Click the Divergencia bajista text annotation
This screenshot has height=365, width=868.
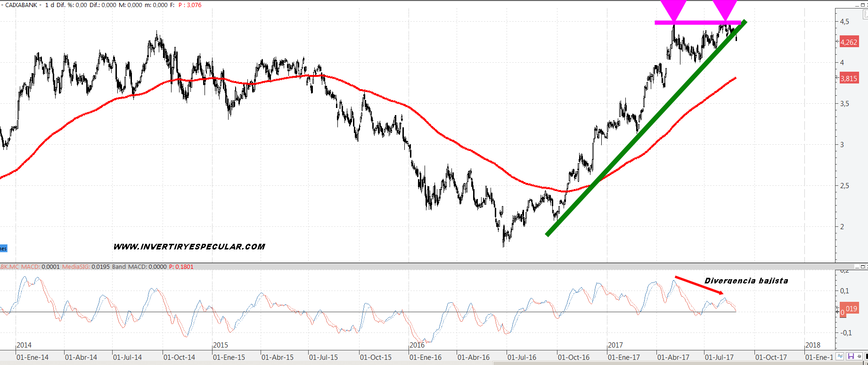[746, 281]
